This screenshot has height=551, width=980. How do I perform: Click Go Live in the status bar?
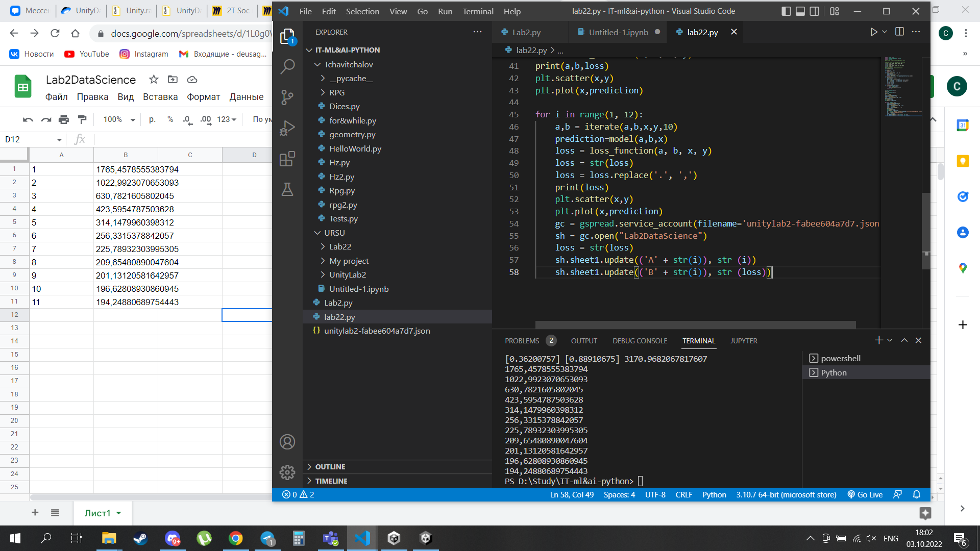point(865,495)
